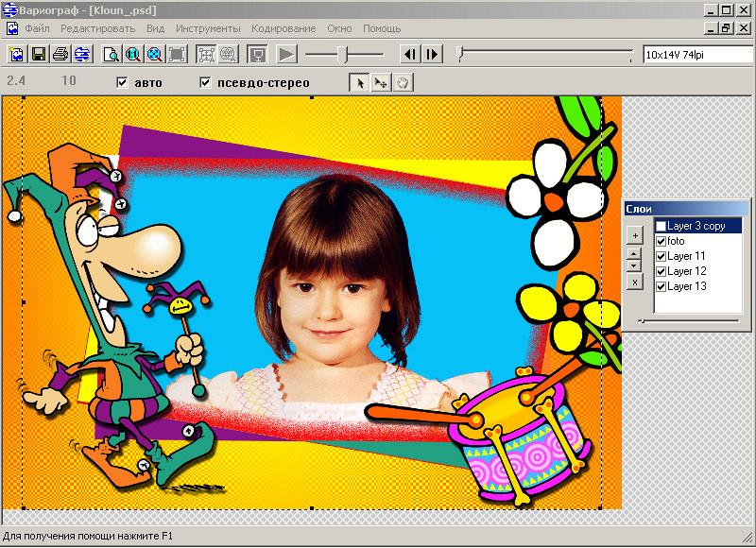Maximize the Вариограф application window

point(727,10)
